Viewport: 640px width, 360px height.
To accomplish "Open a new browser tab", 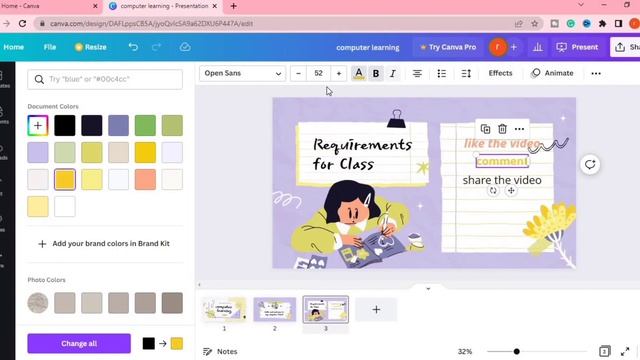I will tap(233, 6).
